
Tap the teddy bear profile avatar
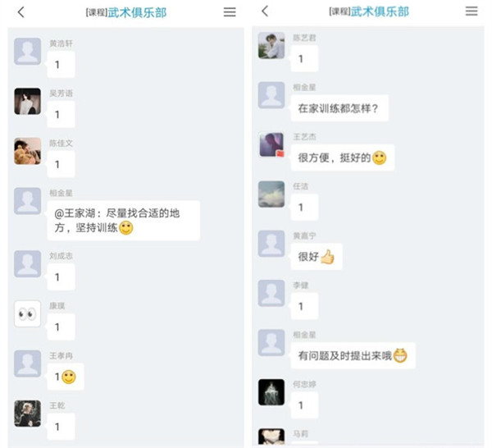click(27, 151)
